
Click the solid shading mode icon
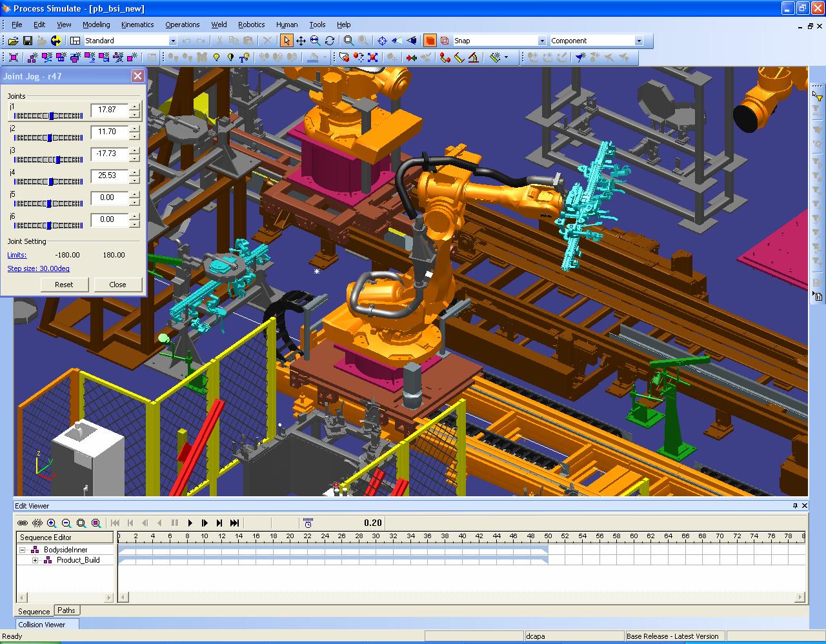[429, 40]
